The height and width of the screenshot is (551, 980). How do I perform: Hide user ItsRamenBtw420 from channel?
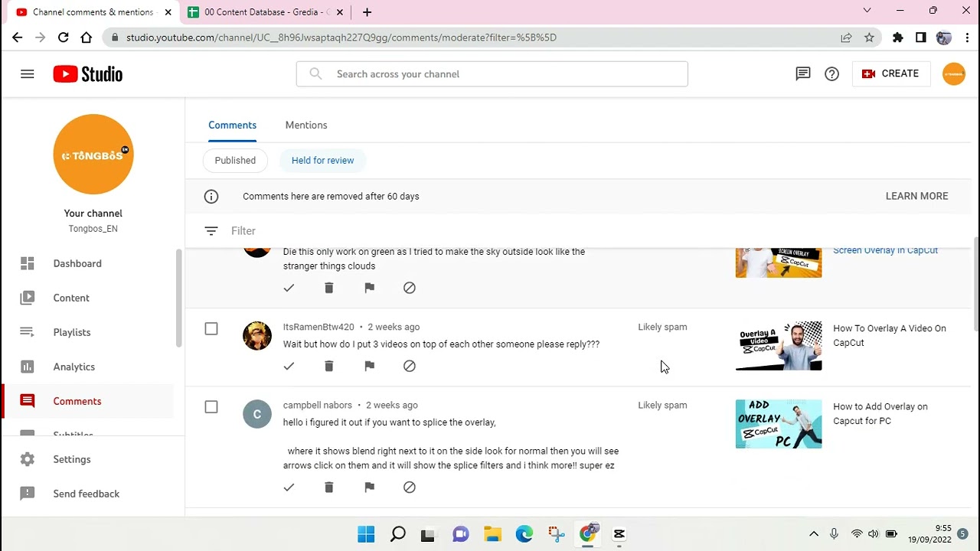pyautogui.click(x=410, y=366)
